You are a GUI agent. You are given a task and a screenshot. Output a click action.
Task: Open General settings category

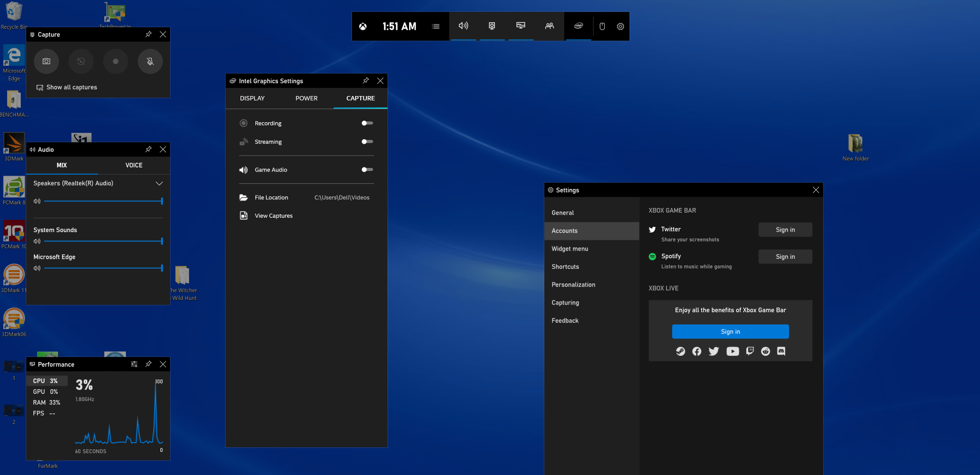pos(591,213)
